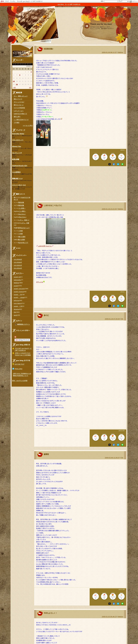Open the ウェブ search scope dropdown

pyautogui.click(x=123, y=1)
